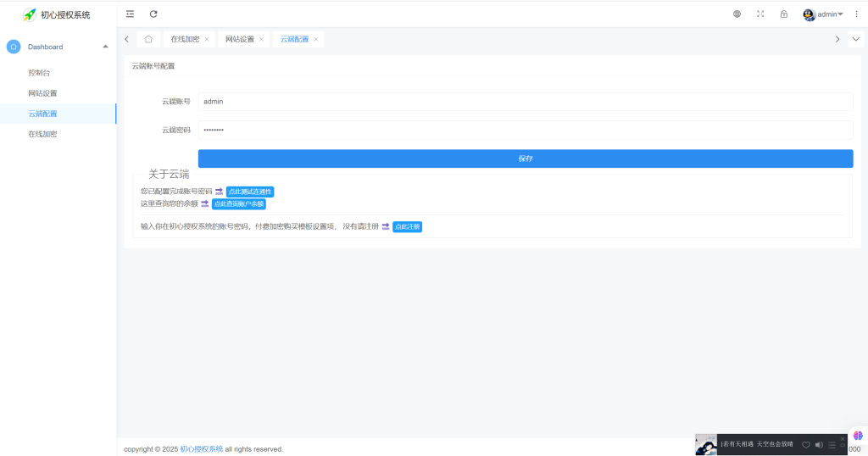
Task: Open 在线加密 in the sidebar
Action: click(42, 134)
